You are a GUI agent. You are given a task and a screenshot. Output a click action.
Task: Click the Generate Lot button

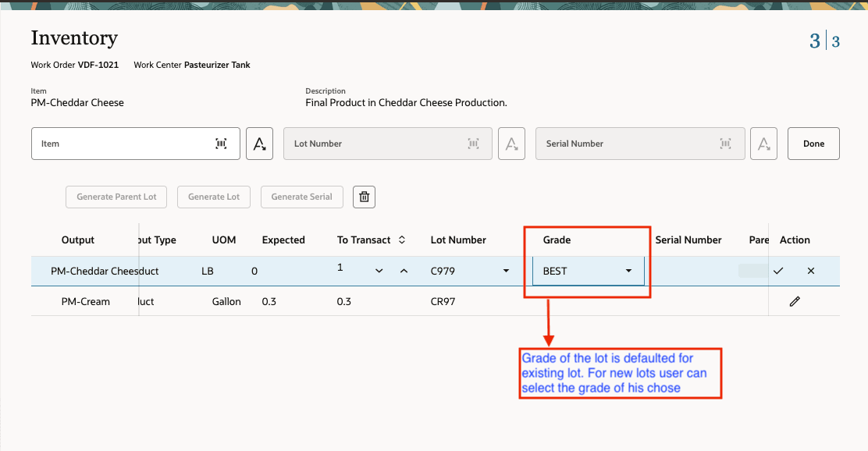click(213, 197)
